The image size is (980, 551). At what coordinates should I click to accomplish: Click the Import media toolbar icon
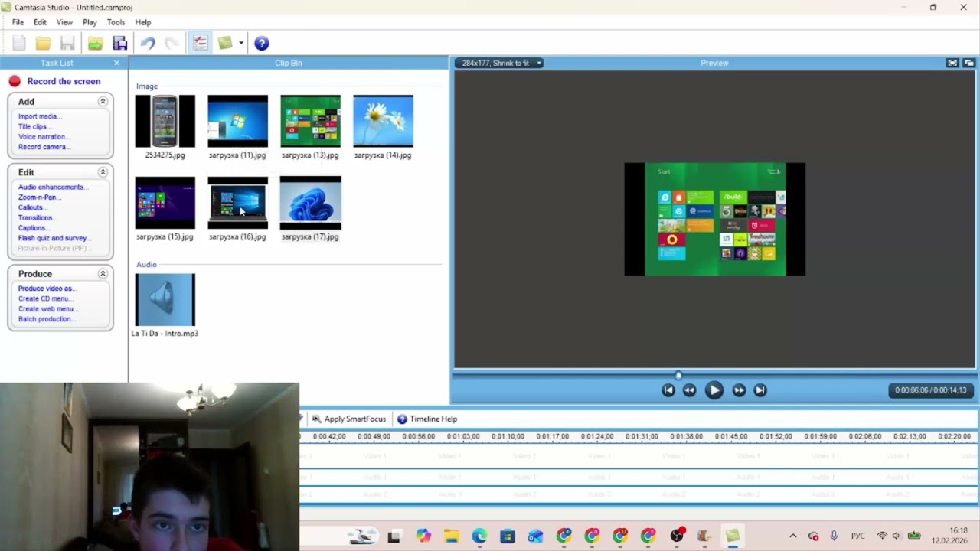click(x=95, y=44)
